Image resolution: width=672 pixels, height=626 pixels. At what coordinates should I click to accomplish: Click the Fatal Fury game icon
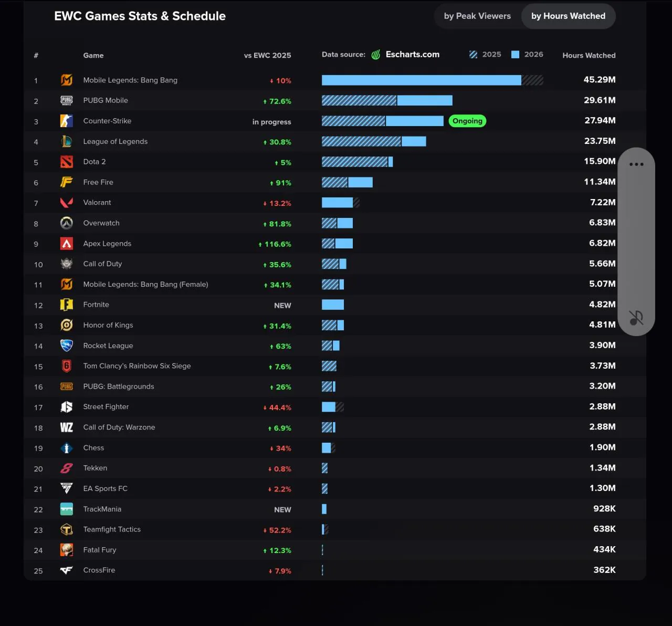67,550
